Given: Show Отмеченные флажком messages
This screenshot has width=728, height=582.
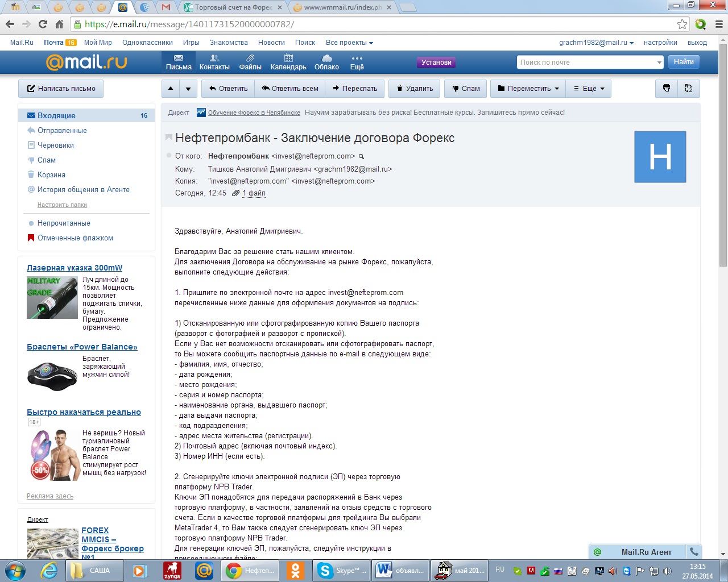Looking at the screenshot, I should tap(75, 238).
